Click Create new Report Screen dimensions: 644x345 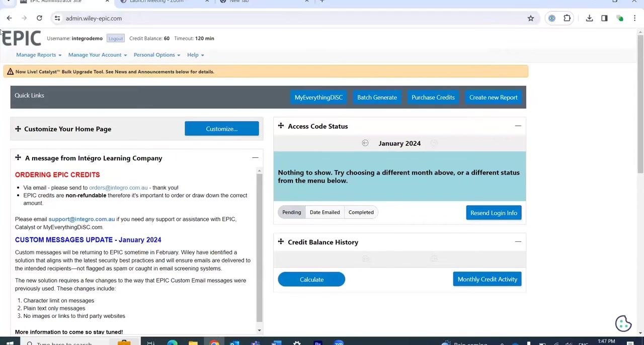[493, 98]
